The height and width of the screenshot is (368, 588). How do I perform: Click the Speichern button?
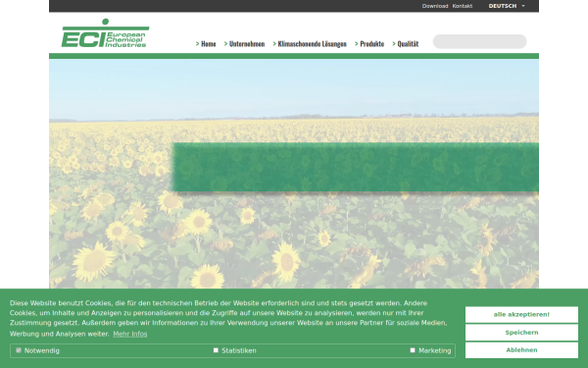(521, 333)
